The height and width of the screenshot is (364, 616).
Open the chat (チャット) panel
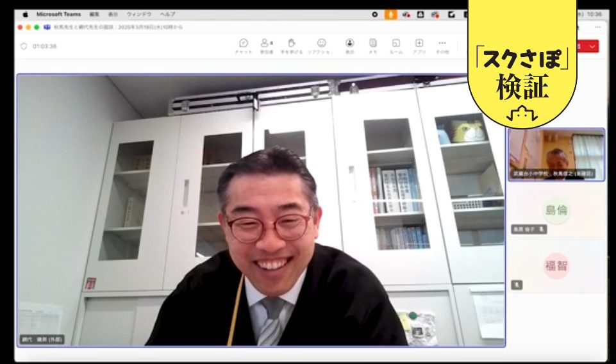pos(244,45)
